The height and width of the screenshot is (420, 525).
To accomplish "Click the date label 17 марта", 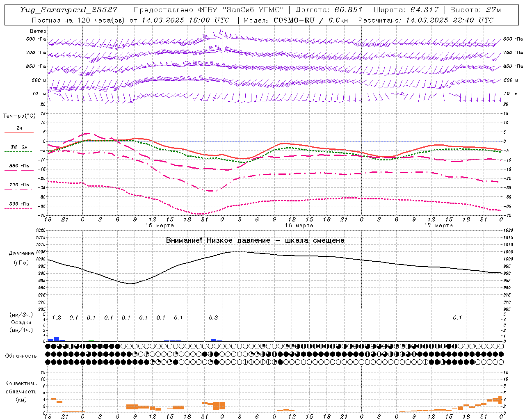I will [438, 226].
